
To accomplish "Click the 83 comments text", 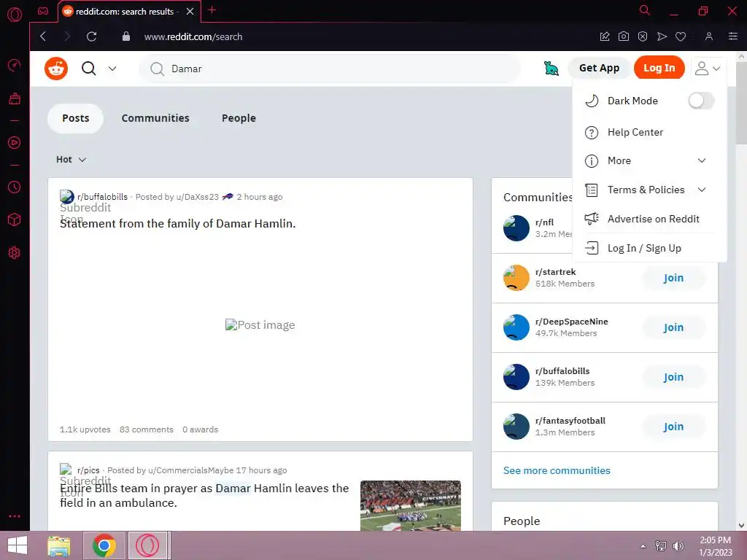I will click(146, 429).
